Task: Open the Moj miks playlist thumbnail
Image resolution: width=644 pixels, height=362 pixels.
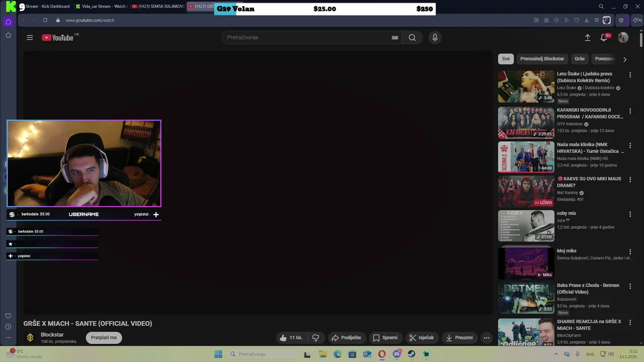Action: (x=526, y=263)
